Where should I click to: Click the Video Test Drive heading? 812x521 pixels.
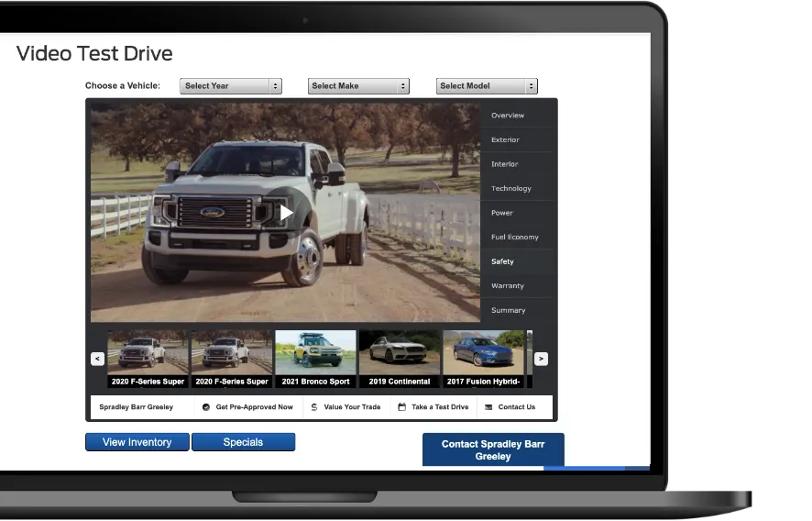pyautogui.click(x=94, y=53)
